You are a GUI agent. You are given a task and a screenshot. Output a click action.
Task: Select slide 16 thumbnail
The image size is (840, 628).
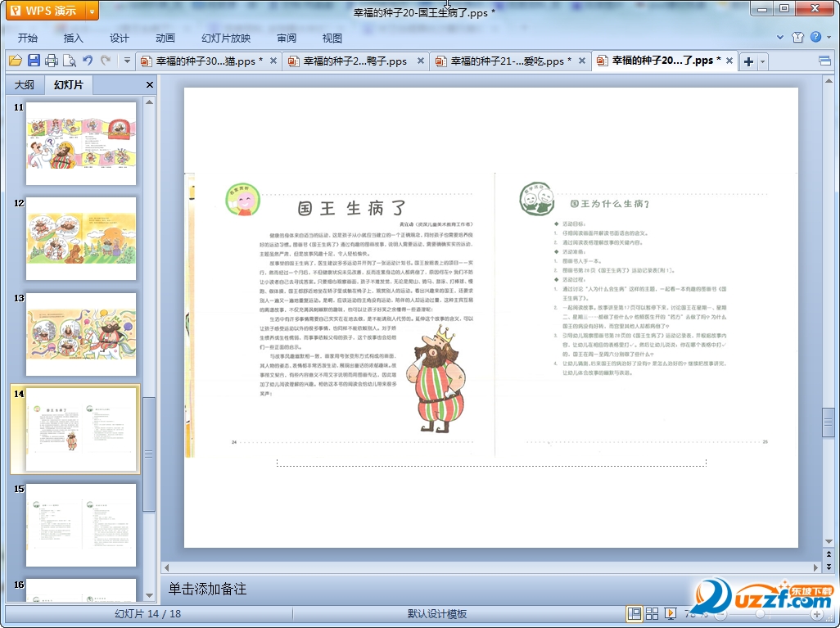[x=81, y=590]
